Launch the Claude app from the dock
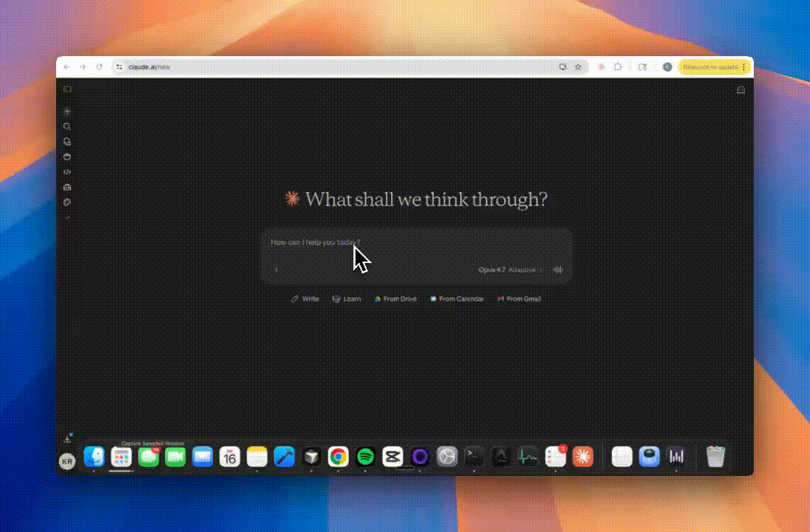 click(x=582, y=457)
